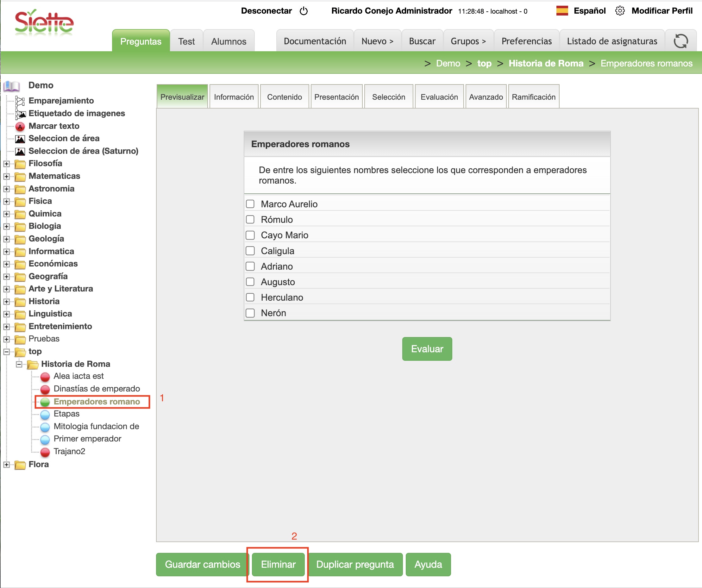The height and width of the screenshot is (588, 702).
Task: Click the refresh arrows icon in toolbar
Action: [x=680, y=41]
